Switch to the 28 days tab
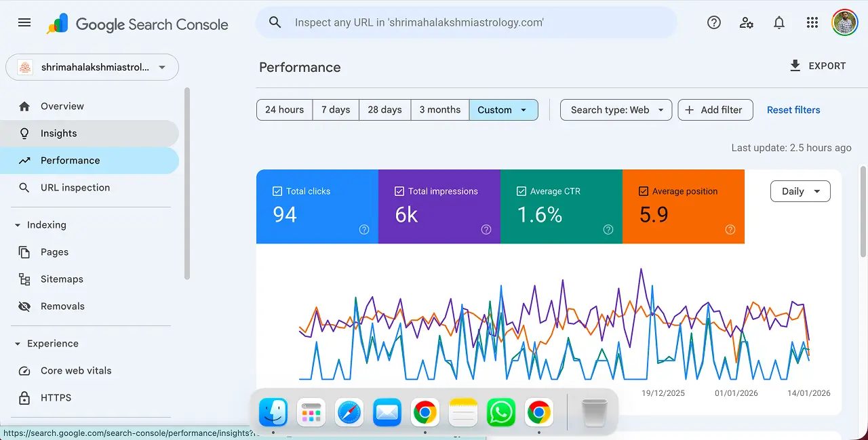This screenshot has height=440, width=868. 384,109
